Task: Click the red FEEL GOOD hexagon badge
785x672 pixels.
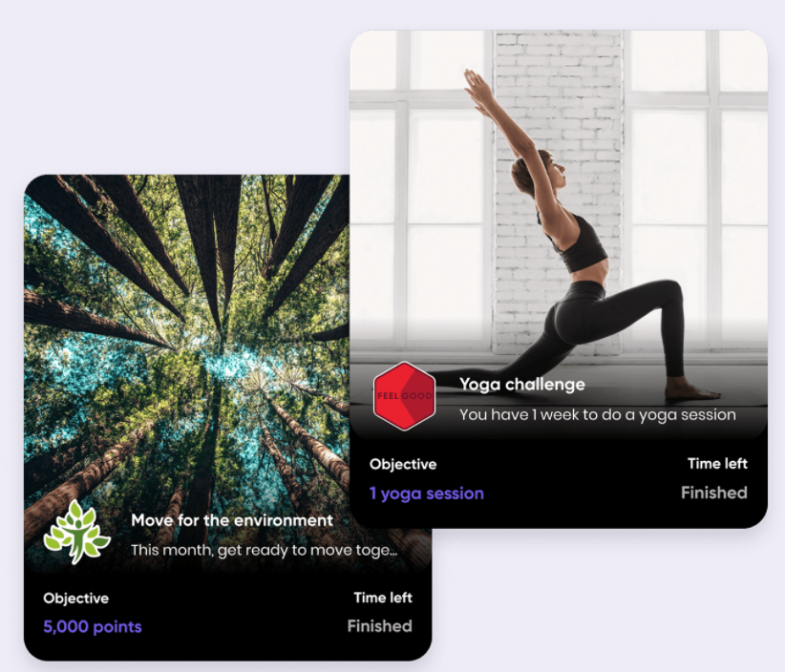Action: (404, 396)
